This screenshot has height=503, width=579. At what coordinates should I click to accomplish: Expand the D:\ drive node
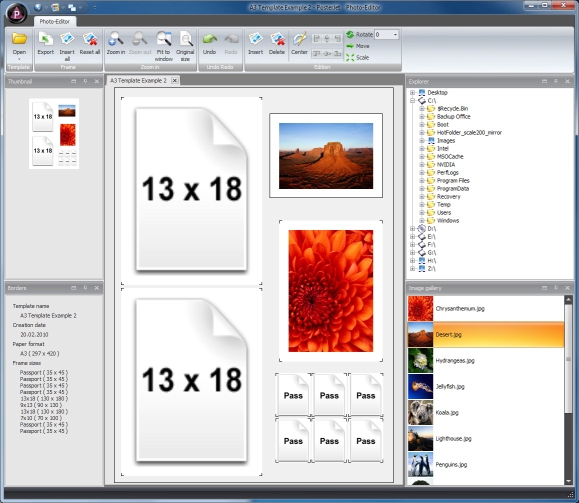click(x=413, y=229)
